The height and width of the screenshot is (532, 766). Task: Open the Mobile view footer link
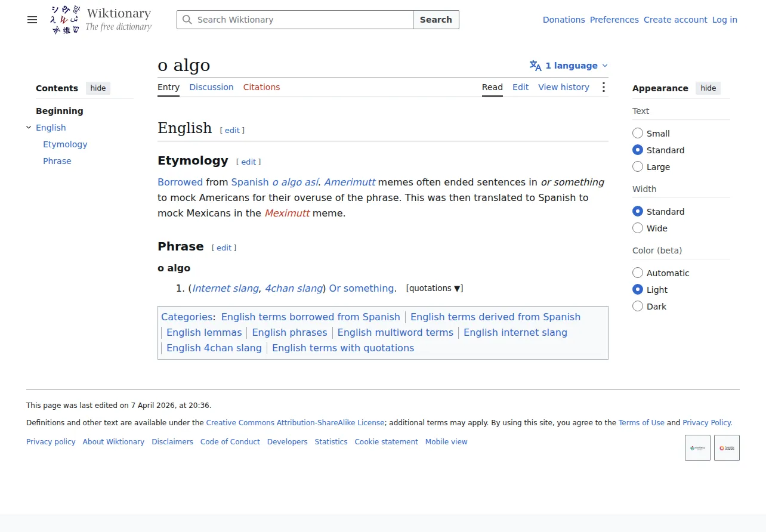[446, 442]
